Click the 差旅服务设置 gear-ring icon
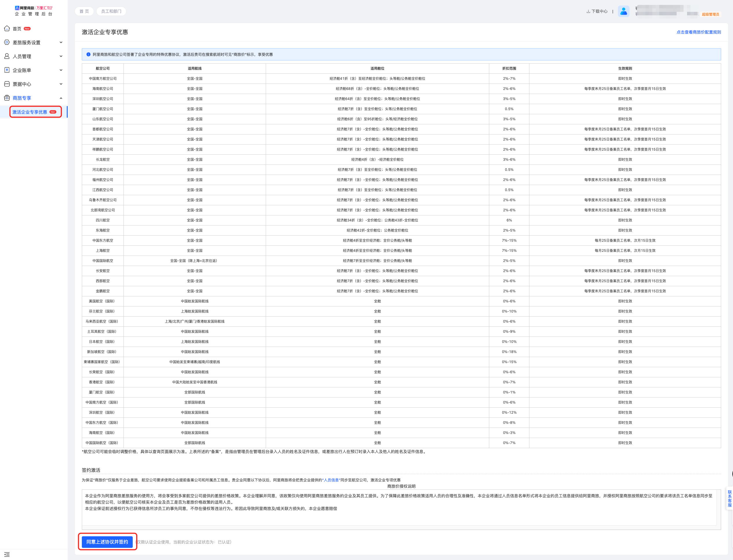The image size is (733, 560). (x=7, y=42)
